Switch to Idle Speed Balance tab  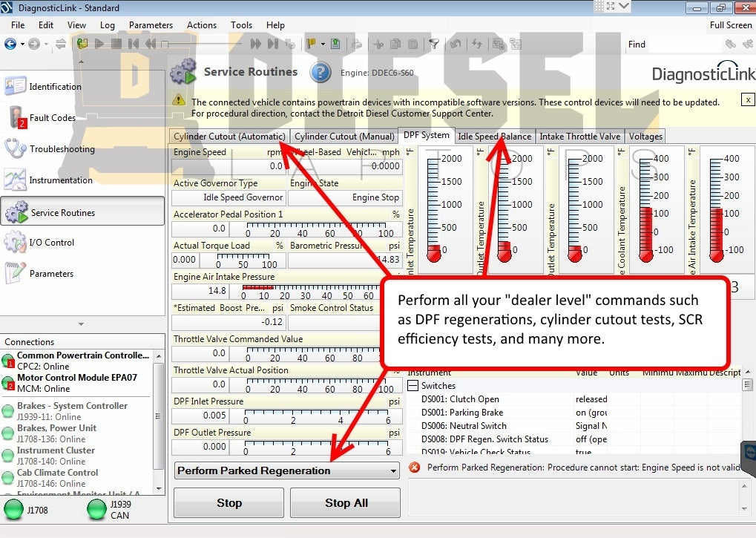click(x=495, y=137)
